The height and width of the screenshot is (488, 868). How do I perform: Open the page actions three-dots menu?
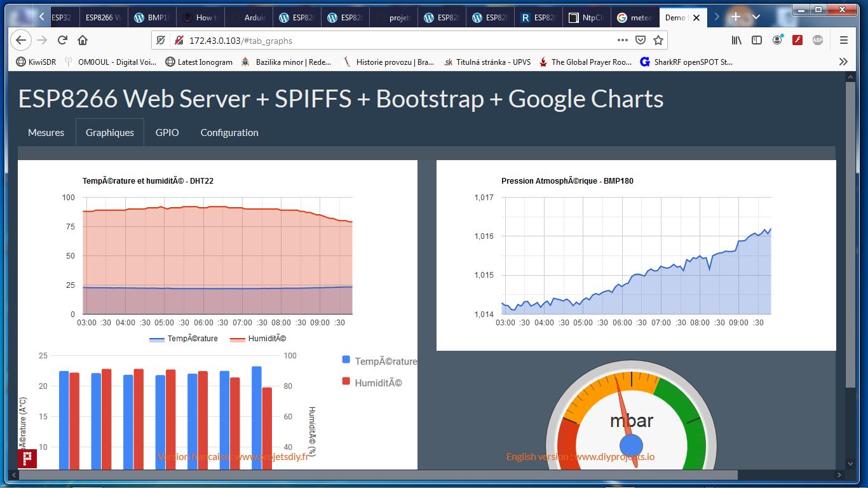622,40
